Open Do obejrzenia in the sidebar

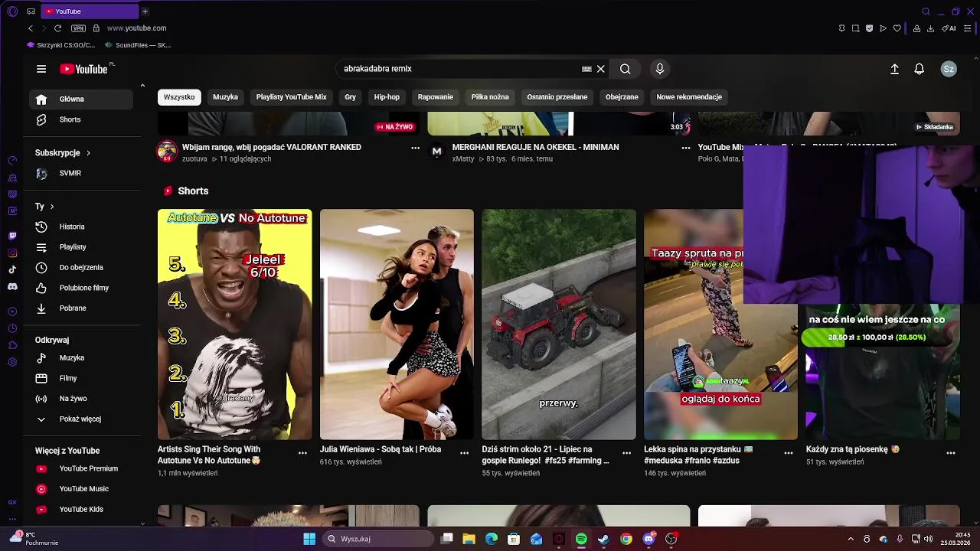[x=81, y=267]
